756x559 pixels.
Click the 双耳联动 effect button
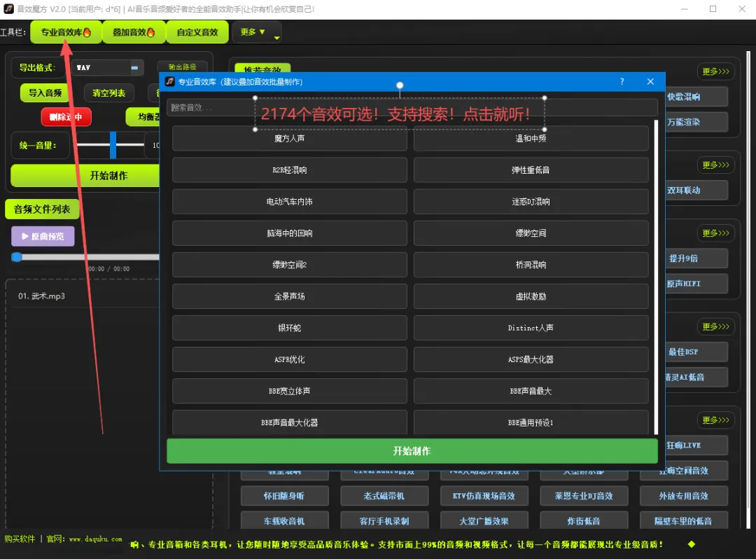(696, 191)
